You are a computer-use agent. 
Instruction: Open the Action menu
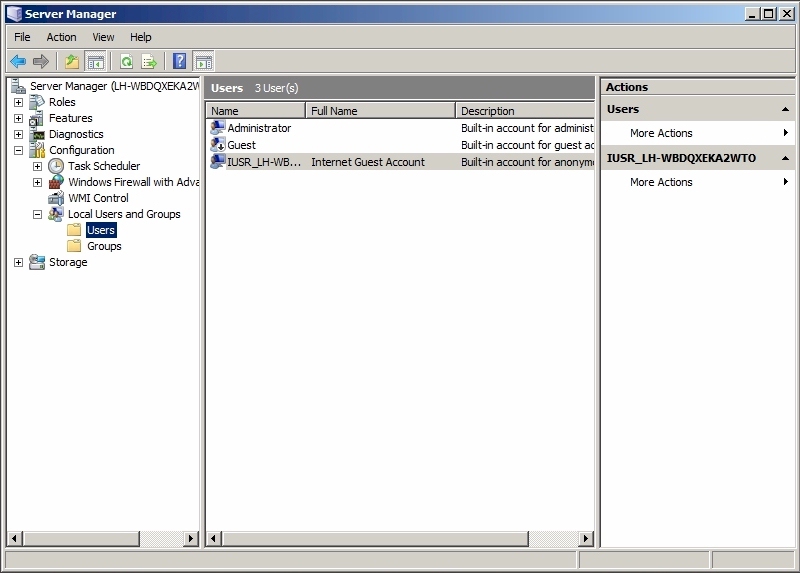click(61, 37)
